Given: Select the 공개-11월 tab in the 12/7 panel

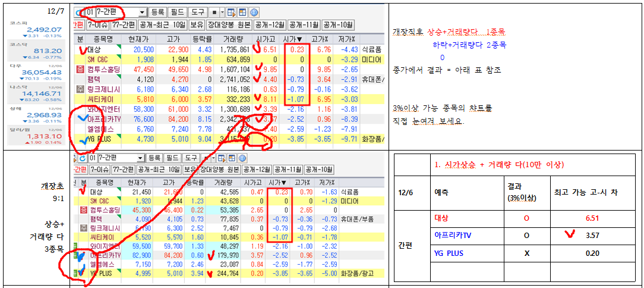Looking at the screenshot, I should [304, 24].
